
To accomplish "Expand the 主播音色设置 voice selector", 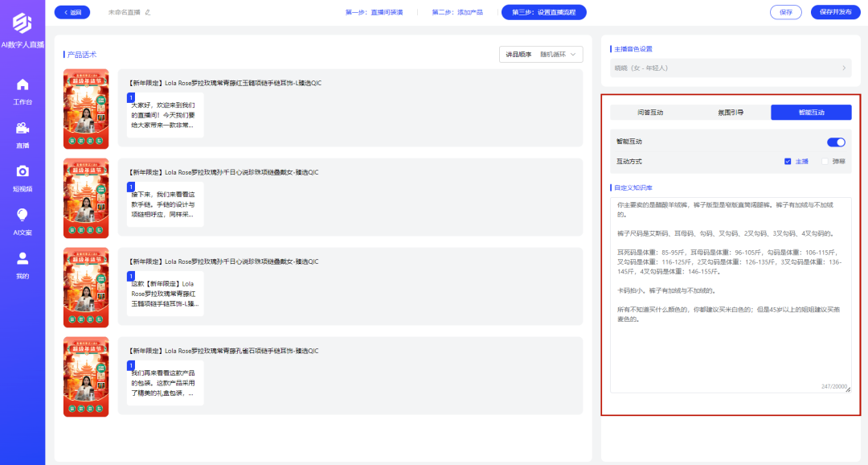I will point(730,68).
